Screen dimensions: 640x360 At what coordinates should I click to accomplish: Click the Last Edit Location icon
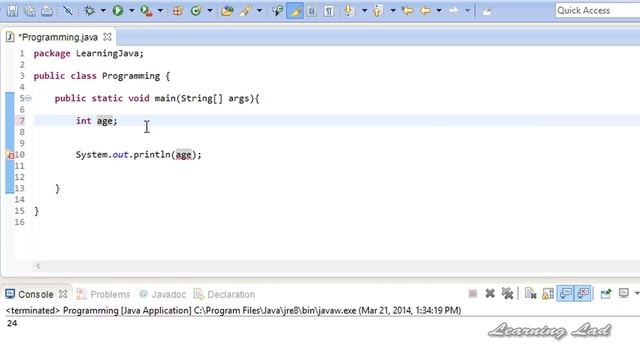407,11
